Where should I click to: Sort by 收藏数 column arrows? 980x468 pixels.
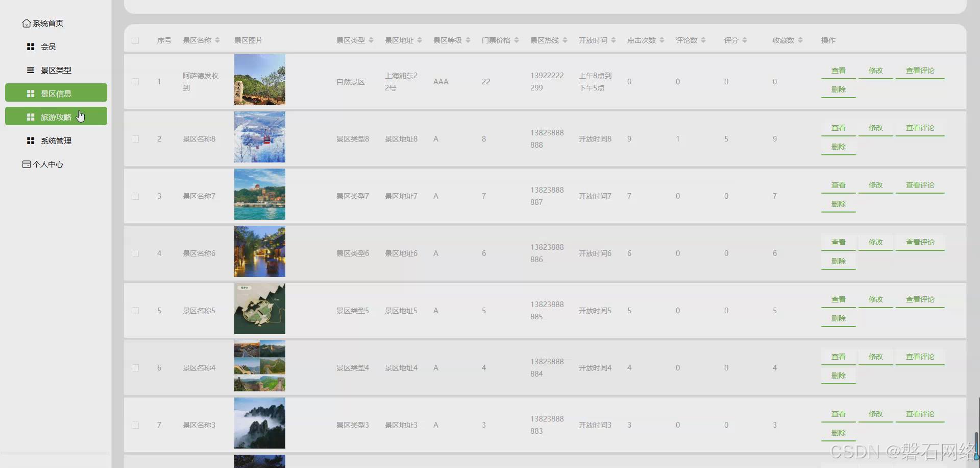point(800,40)
